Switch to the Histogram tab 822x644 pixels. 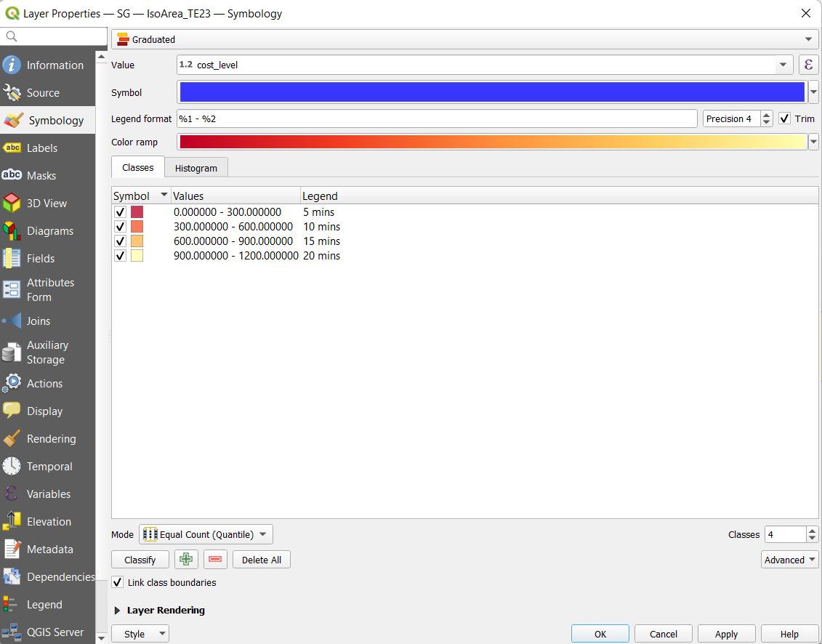tap(196, 168)
